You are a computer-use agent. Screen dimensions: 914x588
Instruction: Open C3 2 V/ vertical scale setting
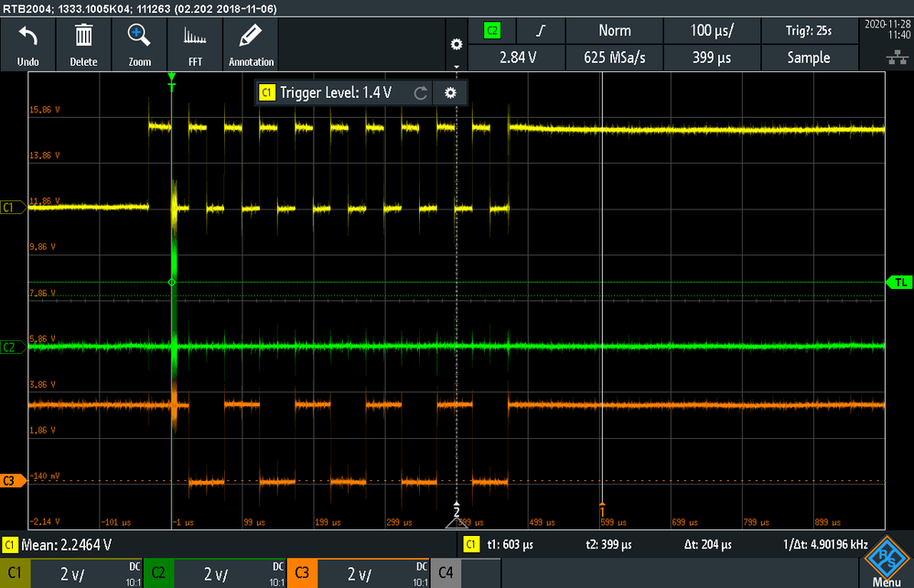click(373, 573)
